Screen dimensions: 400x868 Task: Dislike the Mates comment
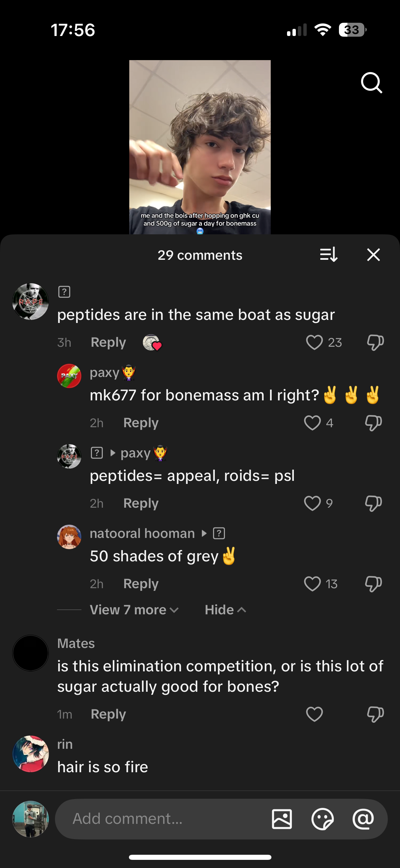(x=375, y=714)
